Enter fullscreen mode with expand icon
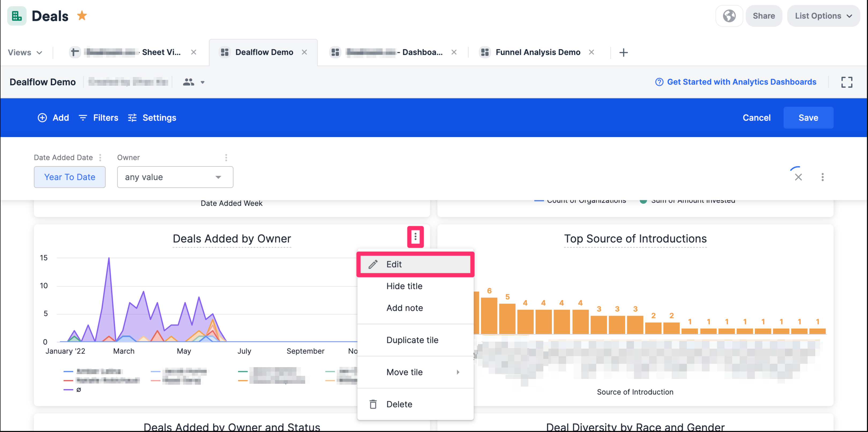Viewport: 868px width, 432px height. (847, 82)
